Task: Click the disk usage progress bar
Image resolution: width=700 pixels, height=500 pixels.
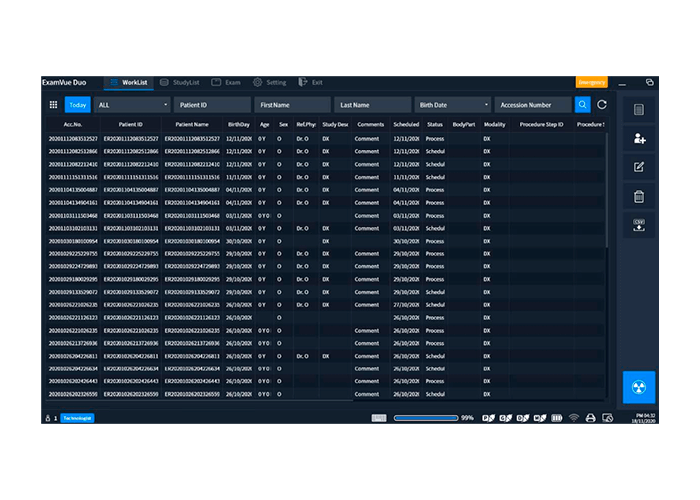Action: tap(425, 417)
